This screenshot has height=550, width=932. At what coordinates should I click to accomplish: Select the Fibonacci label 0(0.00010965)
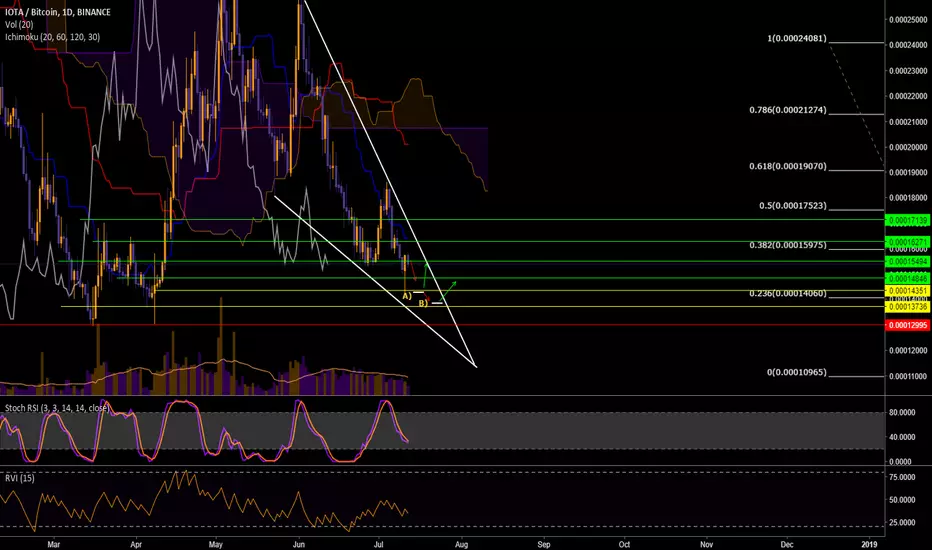796,372
